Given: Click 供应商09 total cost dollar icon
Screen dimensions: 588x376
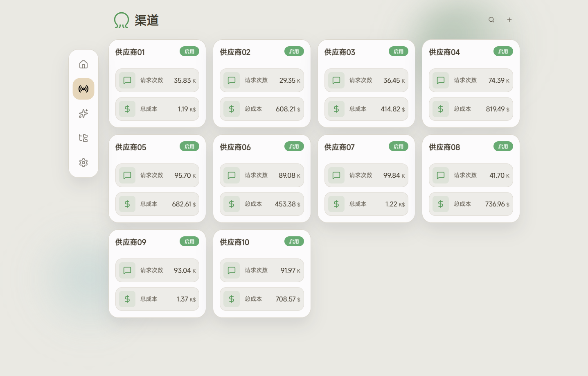Looking at the screenshot, I should (x=127, y=299).
